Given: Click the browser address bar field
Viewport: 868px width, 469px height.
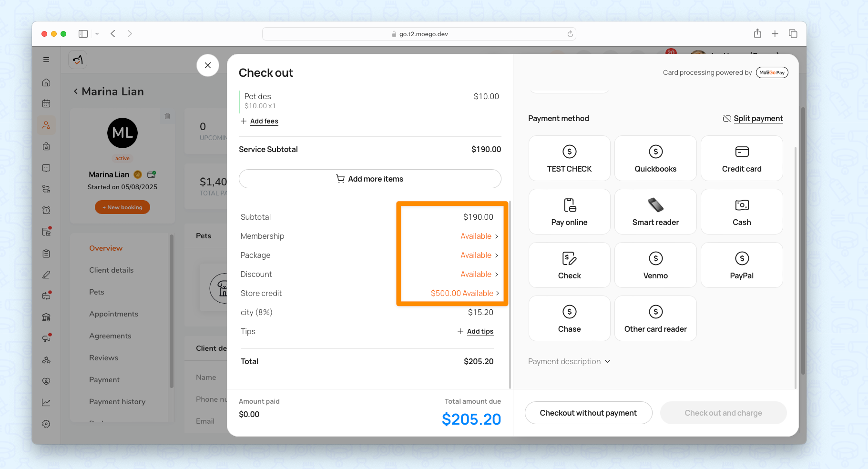Looking at the screenshot, I should (419, 34).
